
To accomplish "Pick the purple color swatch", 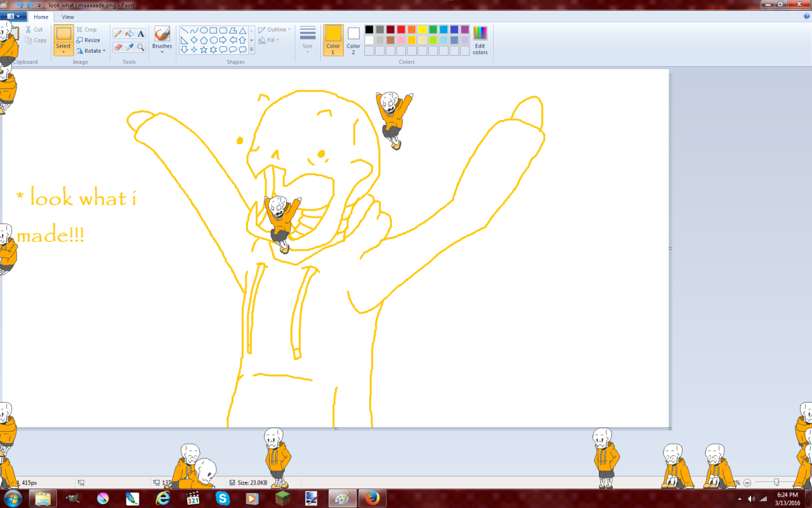I will [x=465, y=29].
